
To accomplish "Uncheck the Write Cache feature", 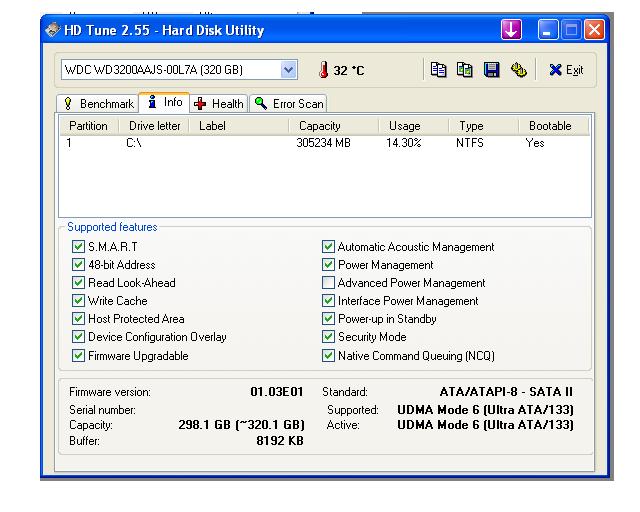I will (78, 301).
